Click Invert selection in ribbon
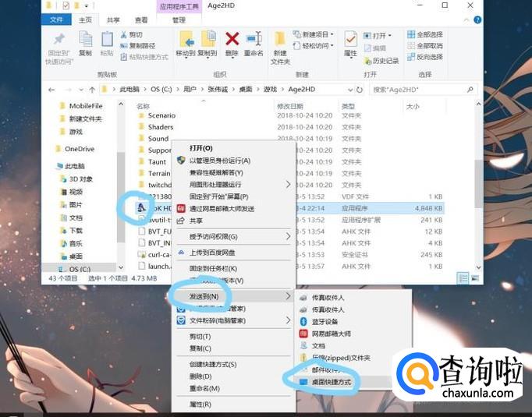Viewport: 532px width, 417px height. (x=425, y=57)
